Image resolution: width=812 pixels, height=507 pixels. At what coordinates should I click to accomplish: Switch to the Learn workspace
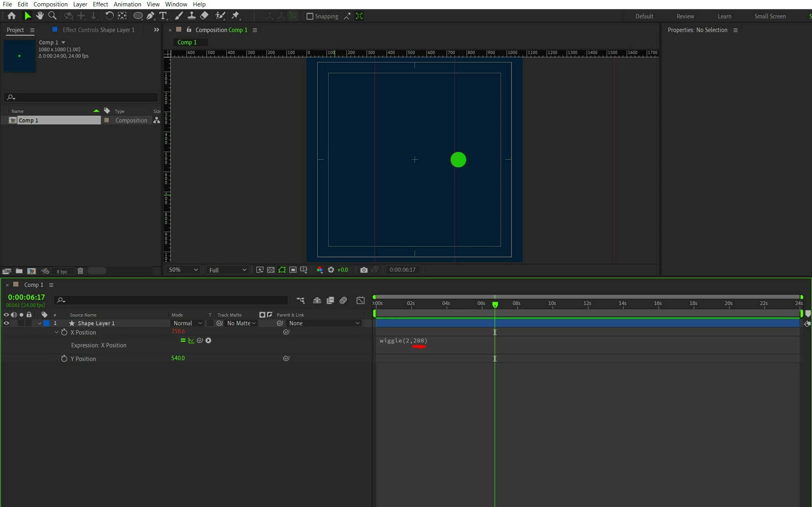tap(724, 16)
